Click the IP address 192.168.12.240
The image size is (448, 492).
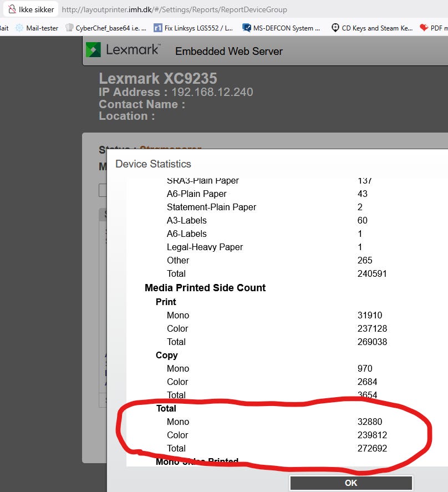click(212, 92)
